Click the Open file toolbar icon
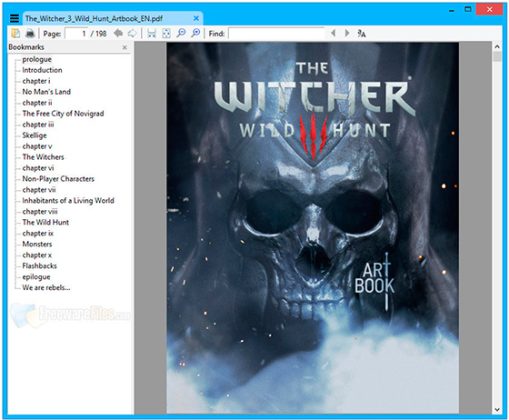509x420 pixels. (x=16, y=33)
